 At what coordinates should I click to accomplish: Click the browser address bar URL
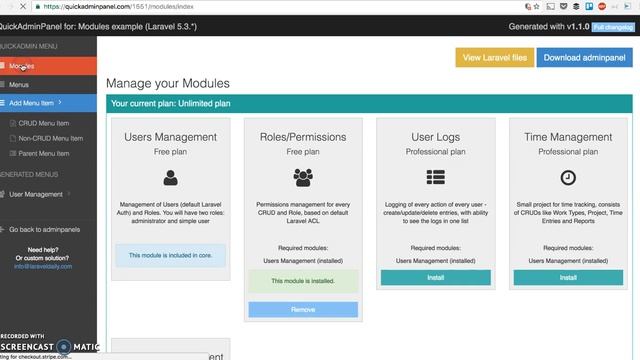pos(118,7)
